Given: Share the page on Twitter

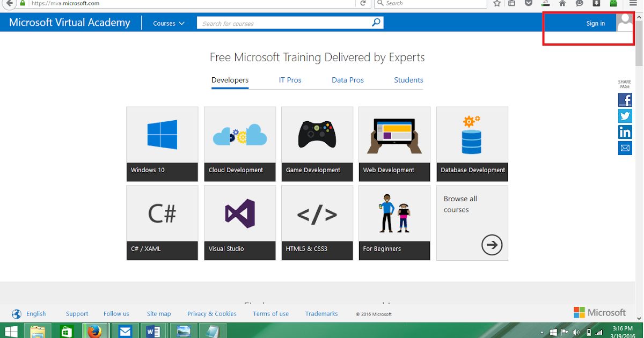Looking at the screenshot, I should click(625, 116).
